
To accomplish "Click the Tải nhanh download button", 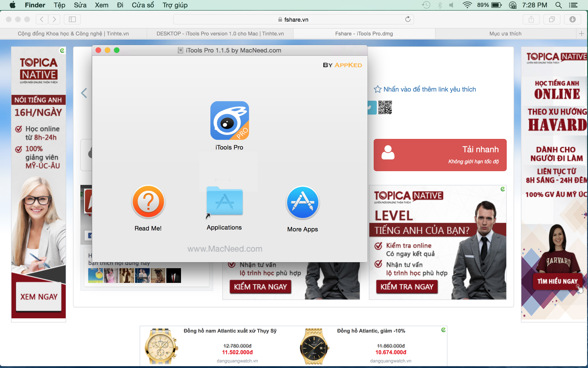I will pyautogui.click(x=440, y=155).
